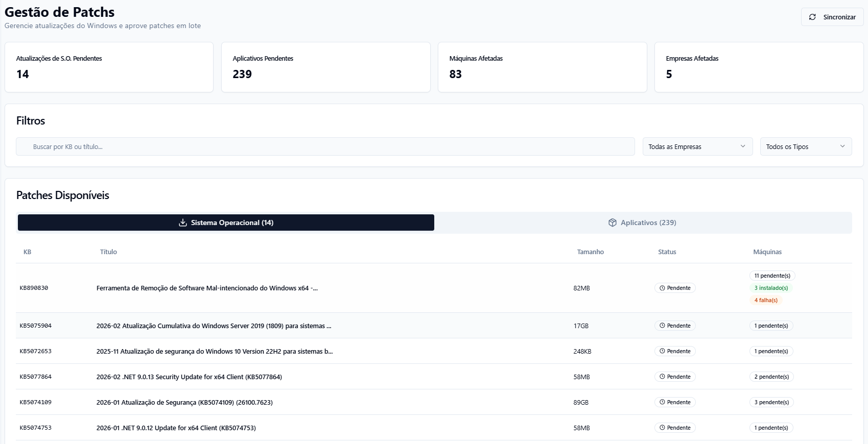Click the Sincronizar refresh icon
Image resolution: width=868 pixels, height=444 pixels.
coord(812,17)
